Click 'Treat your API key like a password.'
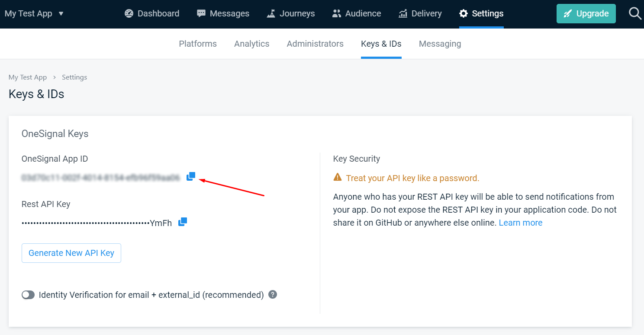644x335 pixels. tap(413, 178)
